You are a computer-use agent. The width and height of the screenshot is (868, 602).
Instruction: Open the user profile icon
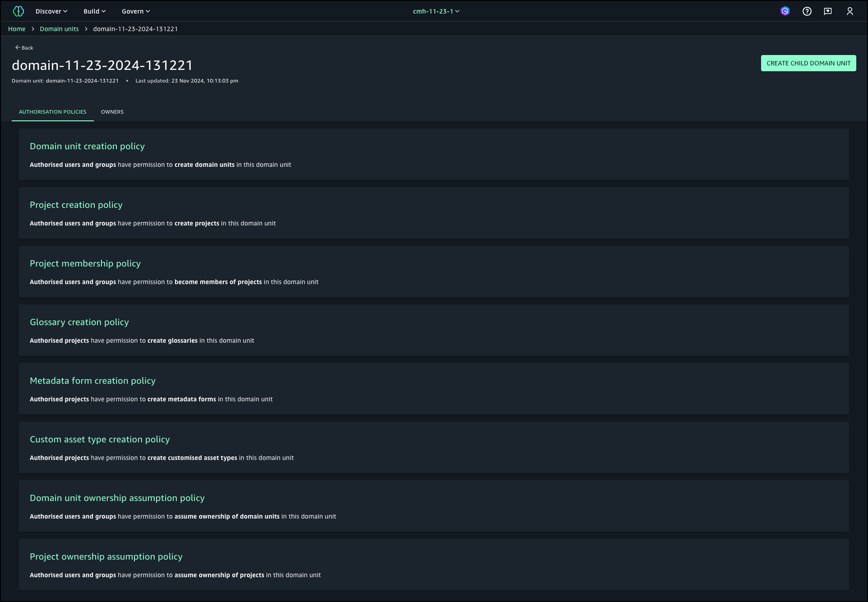tap(850, 11)
